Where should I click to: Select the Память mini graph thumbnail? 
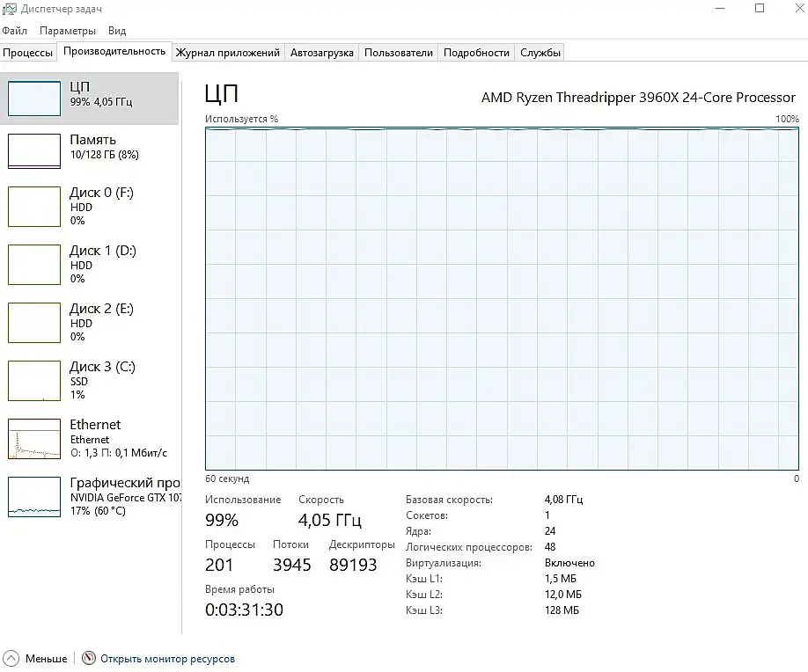[x=34, y=151]
